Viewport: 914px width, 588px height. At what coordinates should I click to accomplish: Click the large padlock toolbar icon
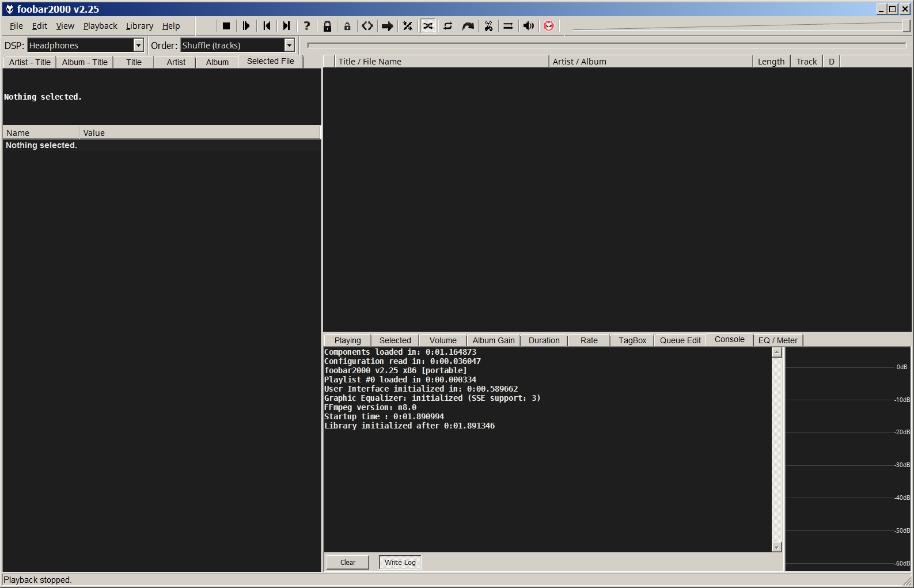(x=327, y=26)
